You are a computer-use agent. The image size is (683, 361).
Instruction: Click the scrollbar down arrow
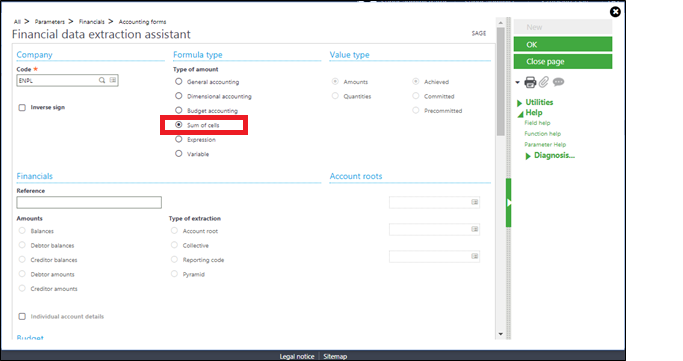[x=500, y=334]
